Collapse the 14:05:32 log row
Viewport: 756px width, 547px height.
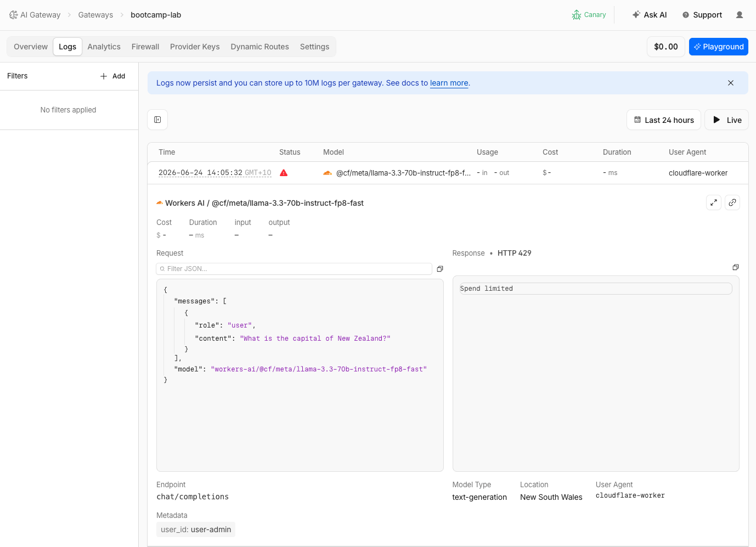448,173
